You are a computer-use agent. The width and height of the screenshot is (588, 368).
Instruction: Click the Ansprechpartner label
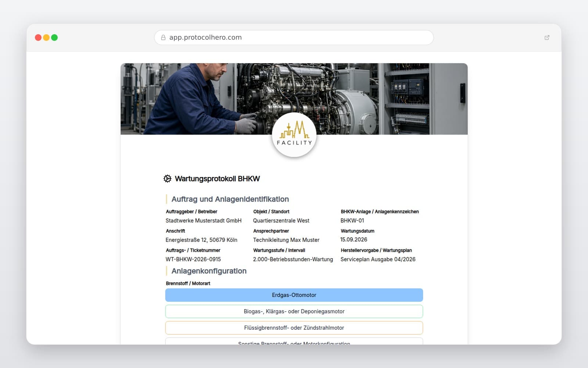point(271,231)
